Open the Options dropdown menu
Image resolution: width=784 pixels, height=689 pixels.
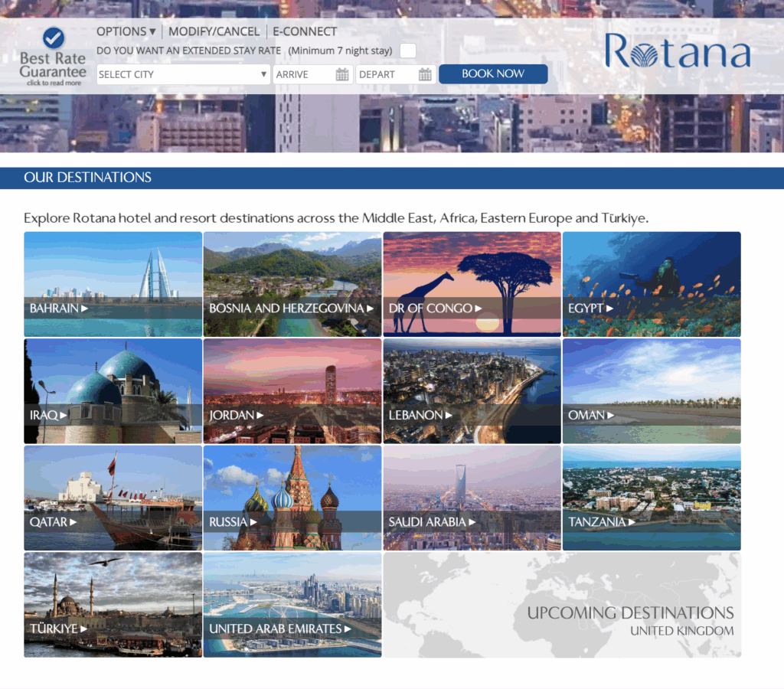tap(126, 31)
